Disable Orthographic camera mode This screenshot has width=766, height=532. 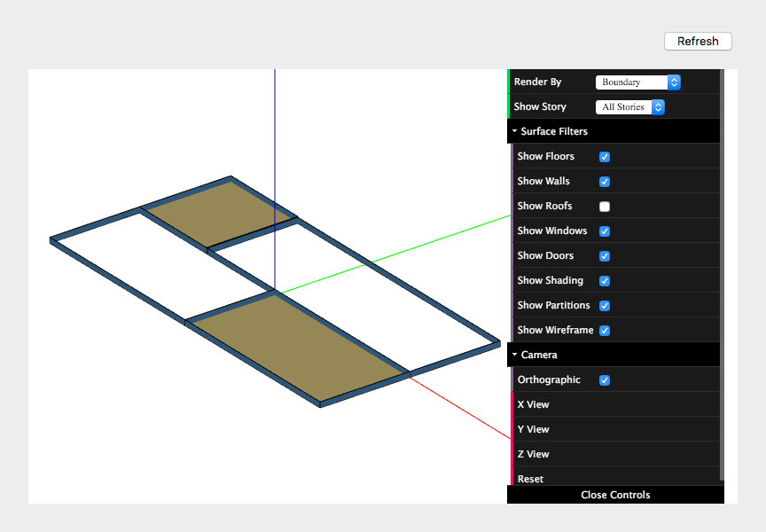604,379
